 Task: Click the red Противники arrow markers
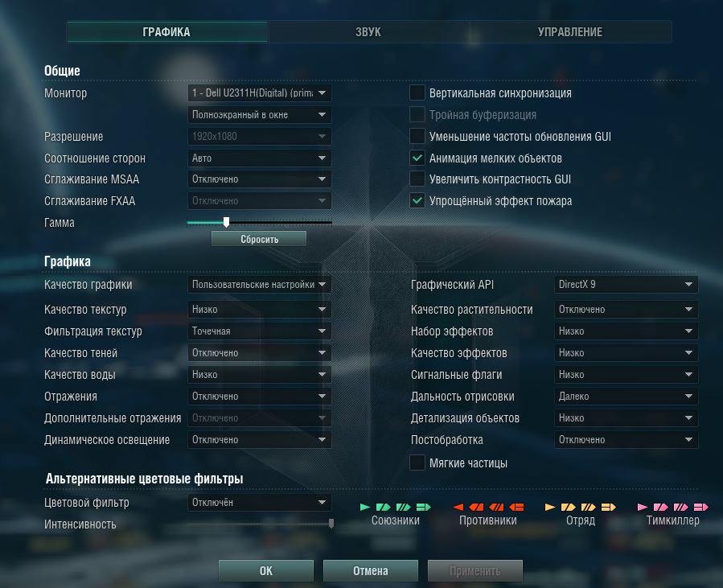[x=488, y=508]
